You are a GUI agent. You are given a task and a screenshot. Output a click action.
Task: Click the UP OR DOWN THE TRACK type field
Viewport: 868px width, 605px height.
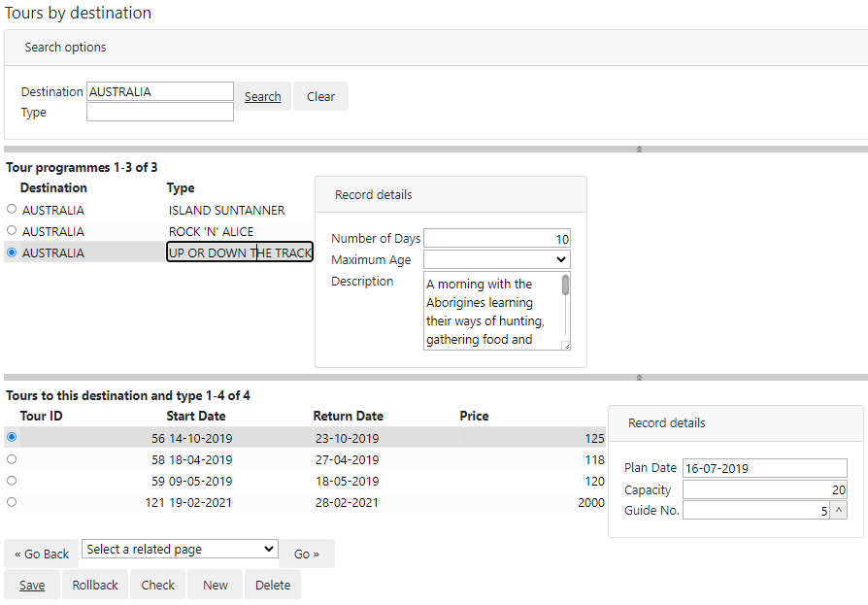(240, 252)
